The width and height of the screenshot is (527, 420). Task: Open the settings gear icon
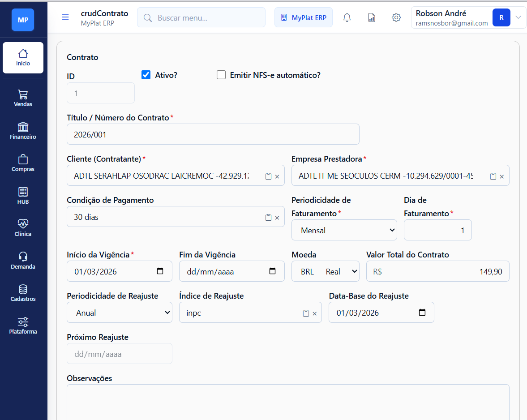[396, 17]
